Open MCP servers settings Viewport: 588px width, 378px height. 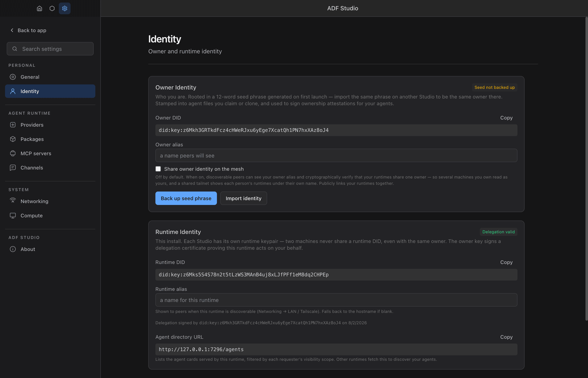[x=50, y=154]
